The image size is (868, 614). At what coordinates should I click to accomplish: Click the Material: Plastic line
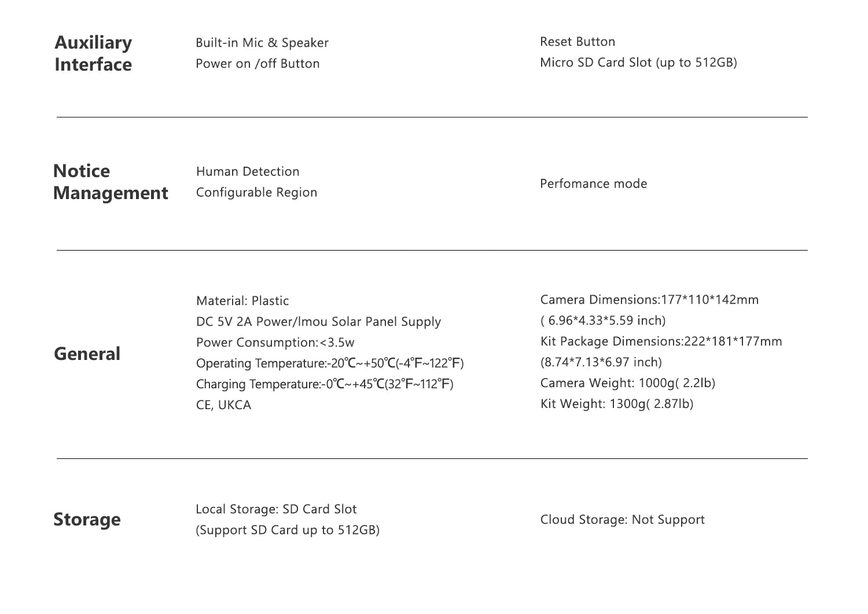[x=242, y=301]
